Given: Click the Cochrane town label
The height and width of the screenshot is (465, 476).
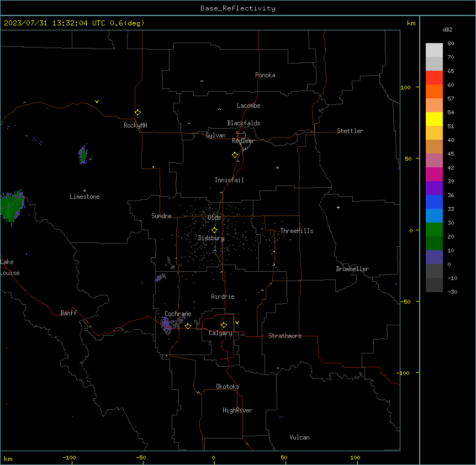Looking at the screenshot, I should (178, 314).
